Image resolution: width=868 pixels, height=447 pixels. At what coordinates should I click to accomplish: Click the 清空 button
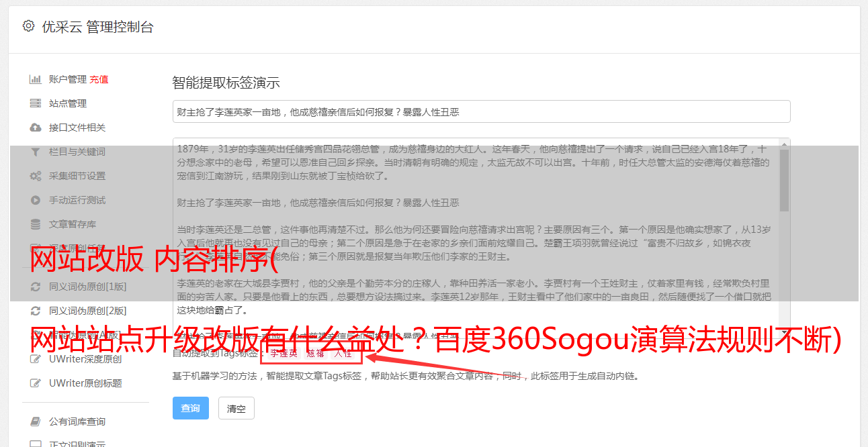coord(236,408)
